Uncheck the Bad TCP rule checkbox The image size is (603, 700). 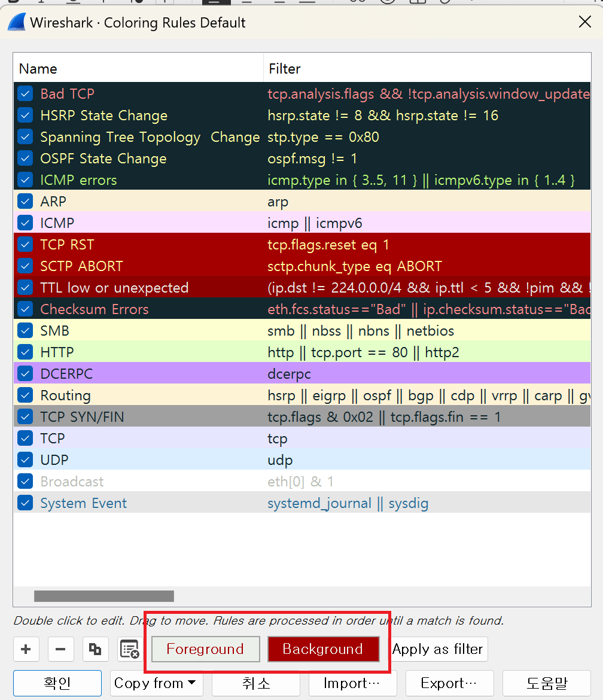(x=26, y=94)
